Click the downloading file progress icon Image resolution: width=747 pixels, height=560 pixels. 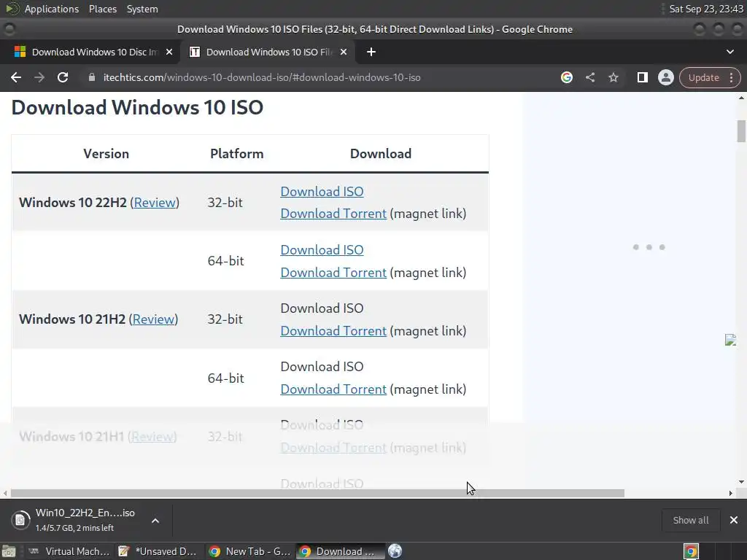coord(20,520)
